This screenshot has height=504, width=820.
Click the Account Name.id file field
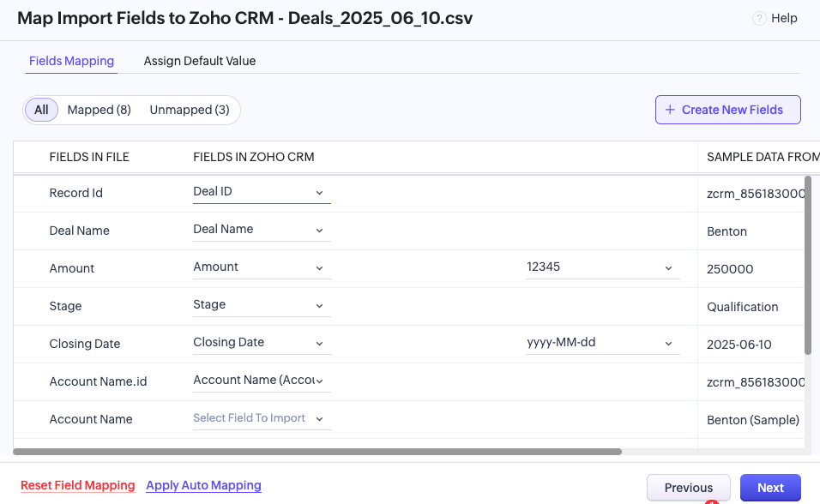98,381
